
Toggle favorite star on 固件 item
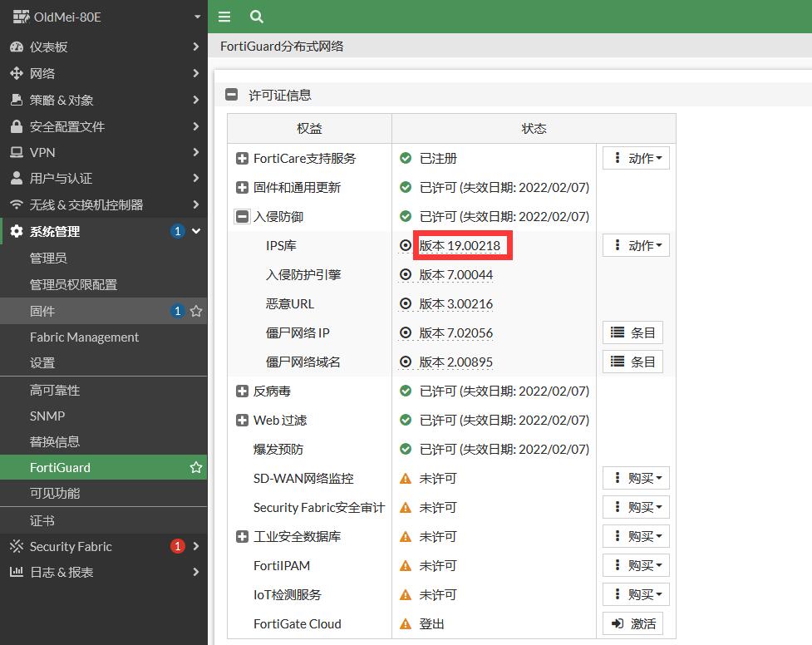point(196,311)
